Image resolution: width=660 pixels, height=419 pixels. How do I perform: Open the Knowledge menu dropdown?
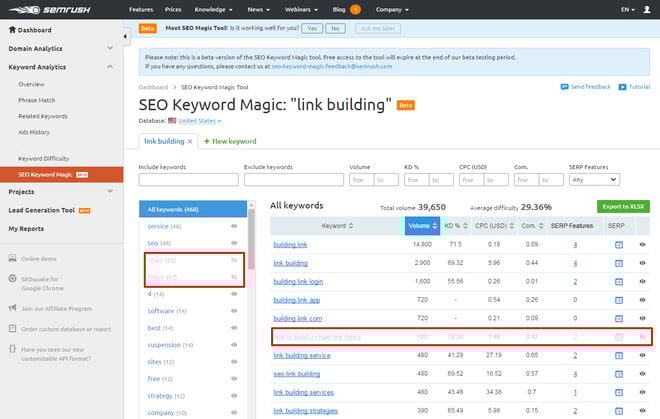213,9
